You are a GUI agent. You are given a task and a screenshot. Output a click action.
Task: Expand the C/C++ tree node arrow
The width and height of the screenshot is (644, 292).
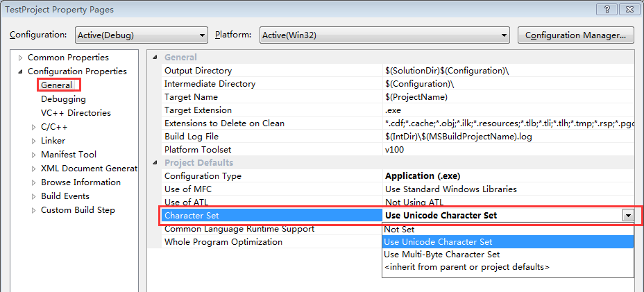pyautogui.click(x=34, y=128)
